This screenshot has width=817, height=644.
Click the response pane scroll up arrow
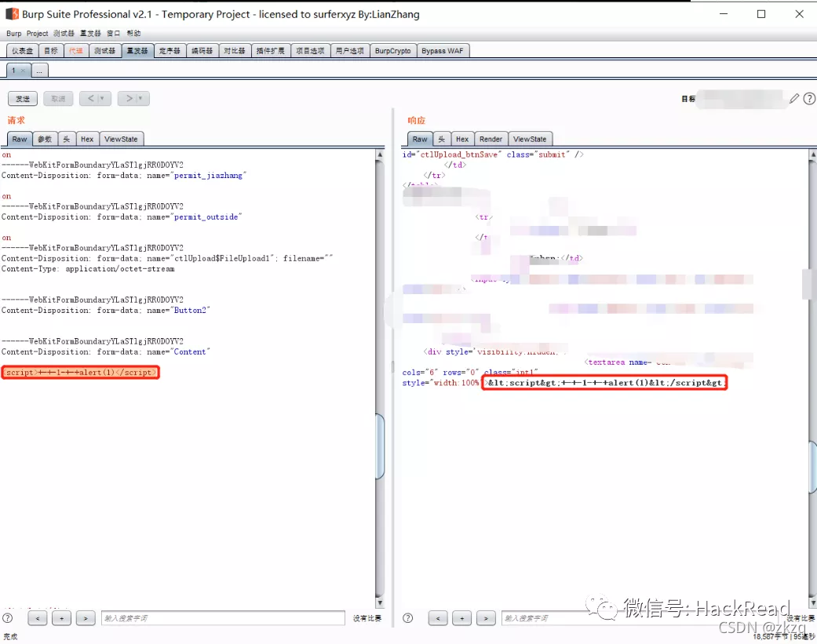(x=813, y=155)
